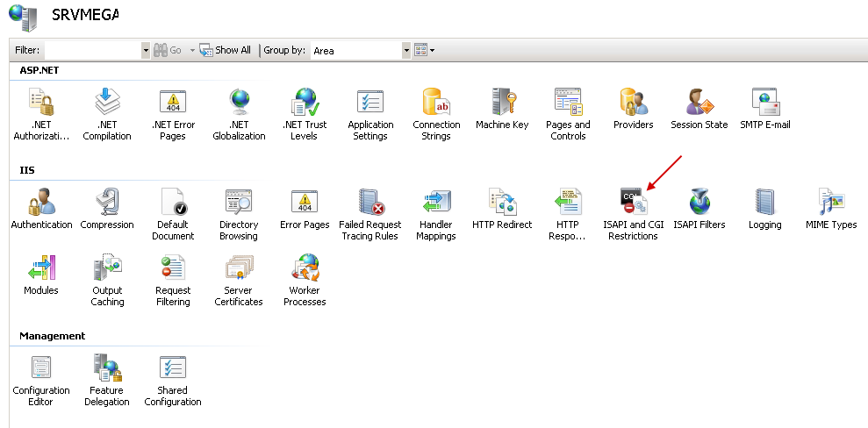Expand the Filter dropdown arrow
868x428 pixels.
click(x=146, y=50)
